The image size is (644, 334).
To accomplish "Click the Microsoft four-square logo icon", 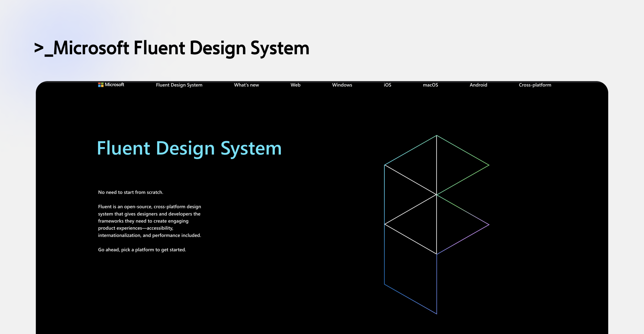I will 101,85.
